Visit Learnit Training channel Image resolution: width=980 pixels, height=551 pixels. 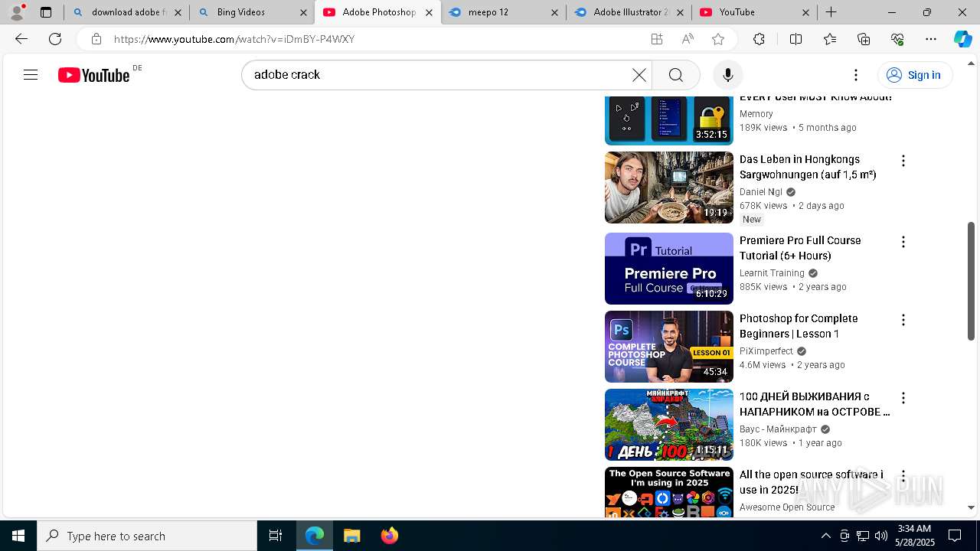pyautogui.click(x=772, y=273)
